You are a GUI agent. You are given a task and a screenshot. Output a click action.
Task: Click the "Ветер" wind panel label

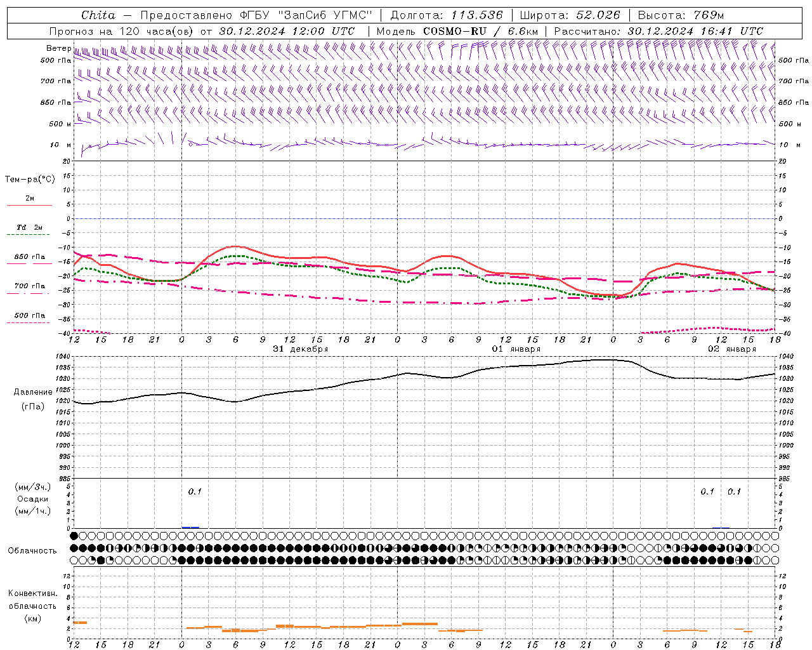tap(58, 48)
